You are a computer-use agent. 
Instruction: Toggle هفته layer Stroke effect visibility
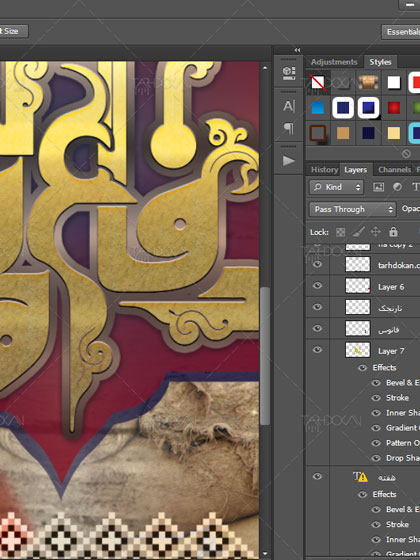tap(376, 525)
